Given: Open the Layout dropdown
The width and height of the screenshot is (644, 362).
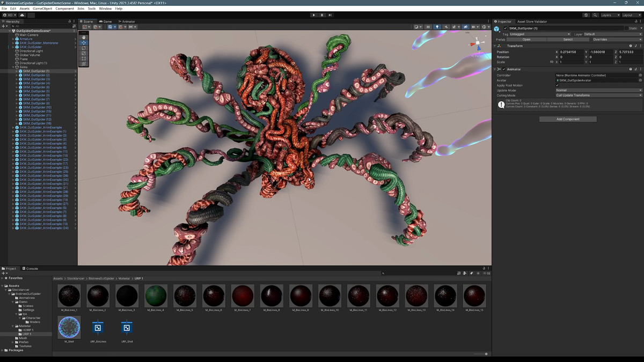Looking at the screenshot, I should point(630,15).
